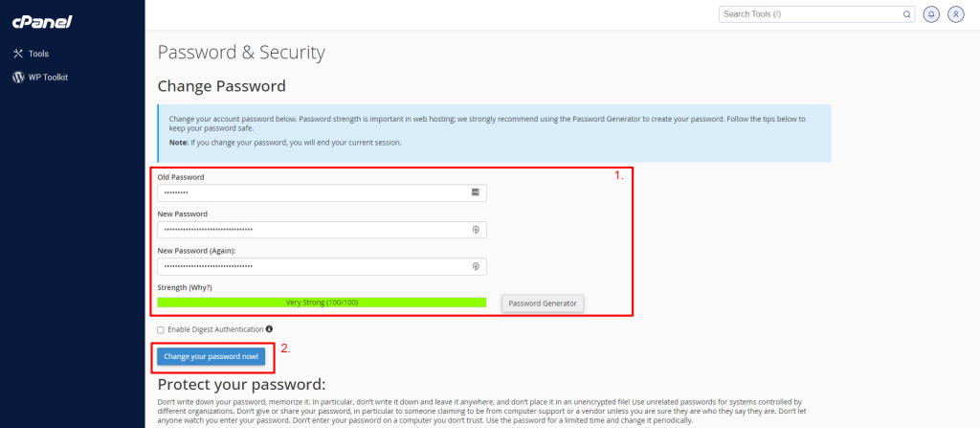
Task: Click the Why? strength link
Action: tap(201, 288)
